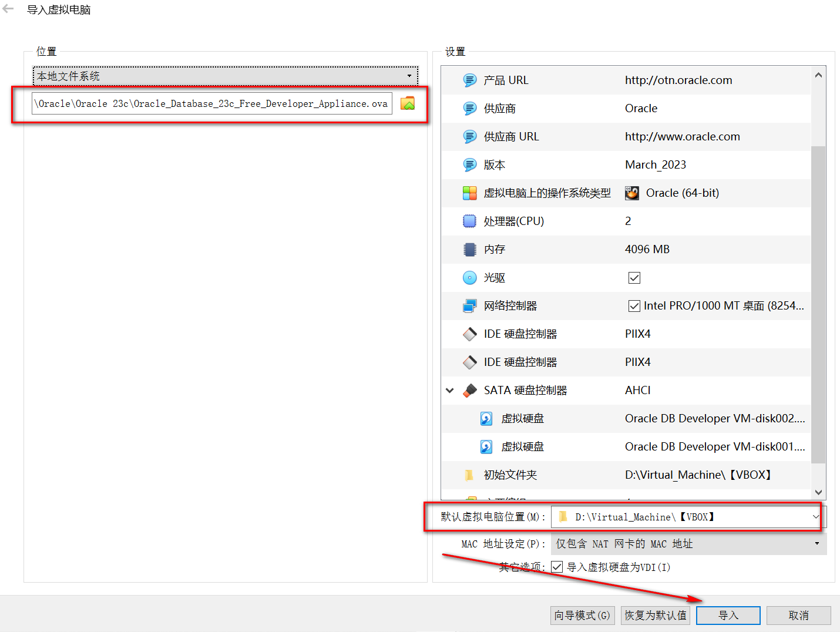Open the 默认虚拟电脑位置 combo box
The image size is (840, 632).
pyautogui.click(x=688, y=517)
